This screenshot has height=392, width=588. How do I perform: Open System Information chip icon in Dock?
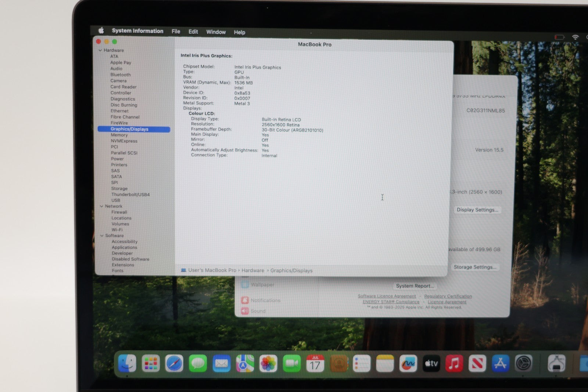[556, 364]
